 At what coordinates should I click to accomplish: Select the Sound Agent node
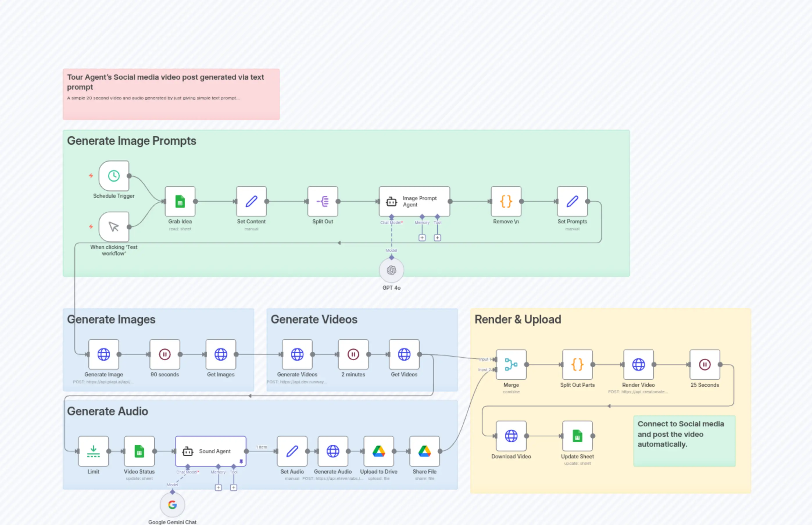pyautogui.click(x=210, y=451)
